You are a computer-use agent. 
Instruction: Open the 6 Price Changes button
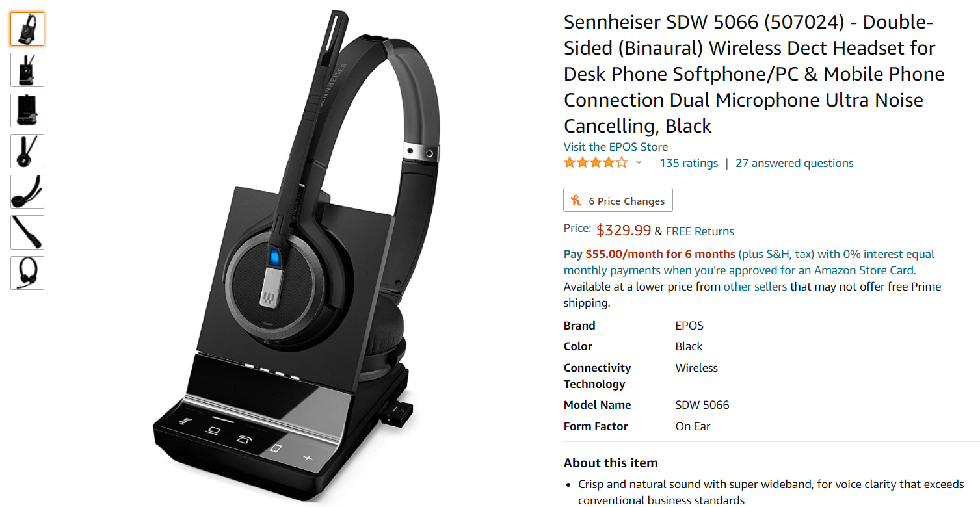pos(618,200)
